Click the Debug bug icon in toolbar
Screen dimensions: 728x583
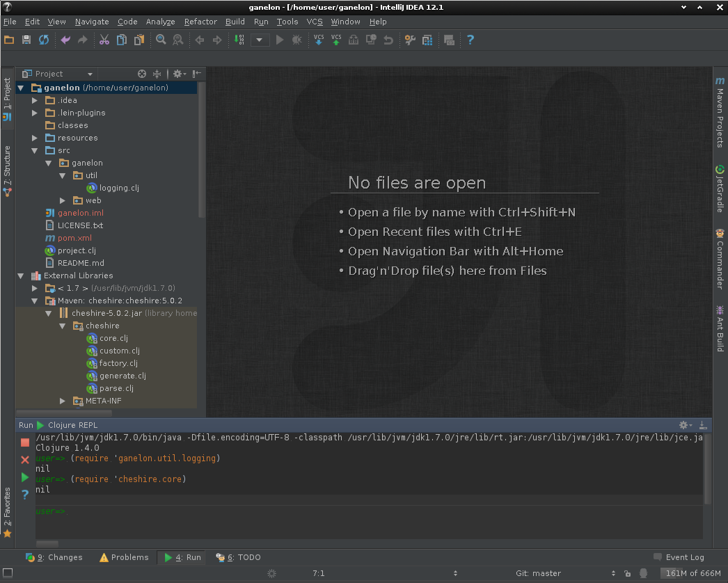point(297,40)
